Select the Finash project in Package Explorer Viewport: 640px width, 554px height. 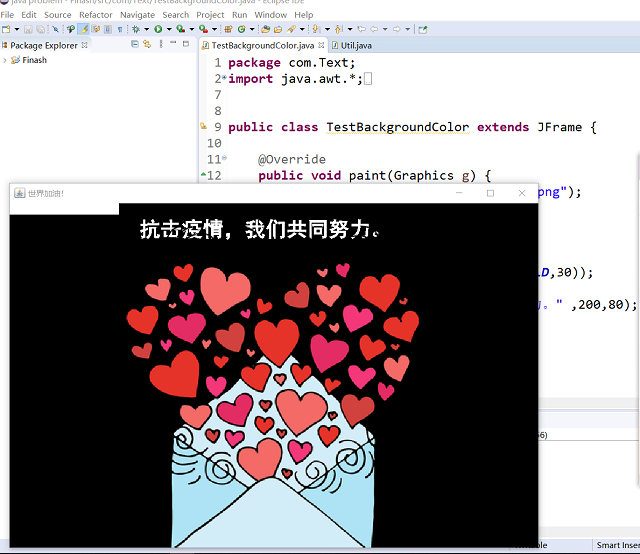pos(34,60)
